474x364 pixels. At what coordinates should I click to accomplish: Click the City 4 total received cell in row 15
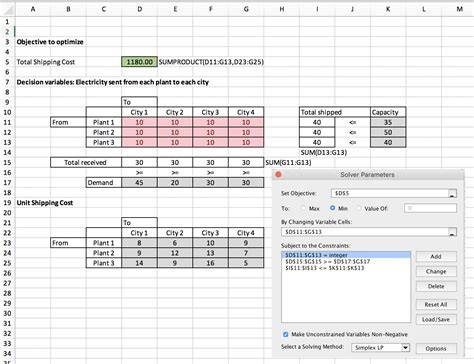pyautogui.click(x=246, y=163)
